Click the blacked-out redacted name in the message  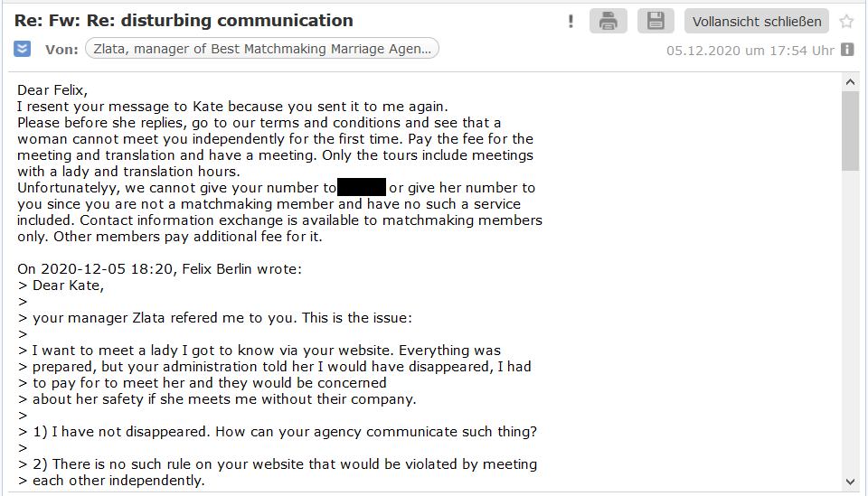point(362,188)
